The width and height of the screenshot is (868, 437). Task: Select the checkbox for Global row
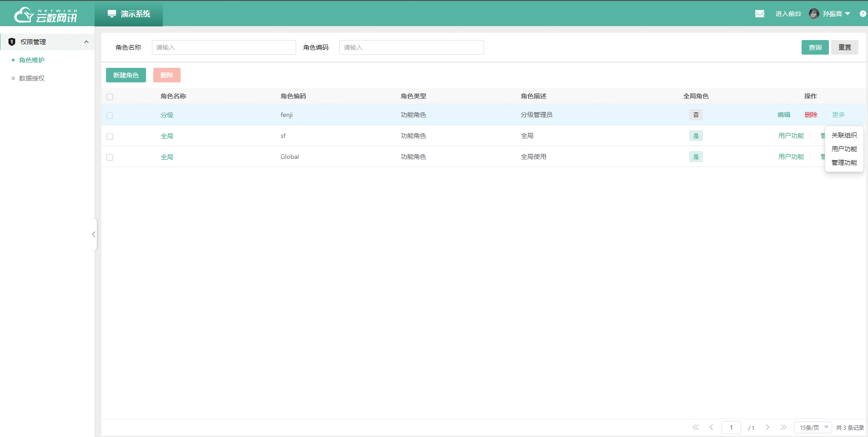tap(110, 158)
